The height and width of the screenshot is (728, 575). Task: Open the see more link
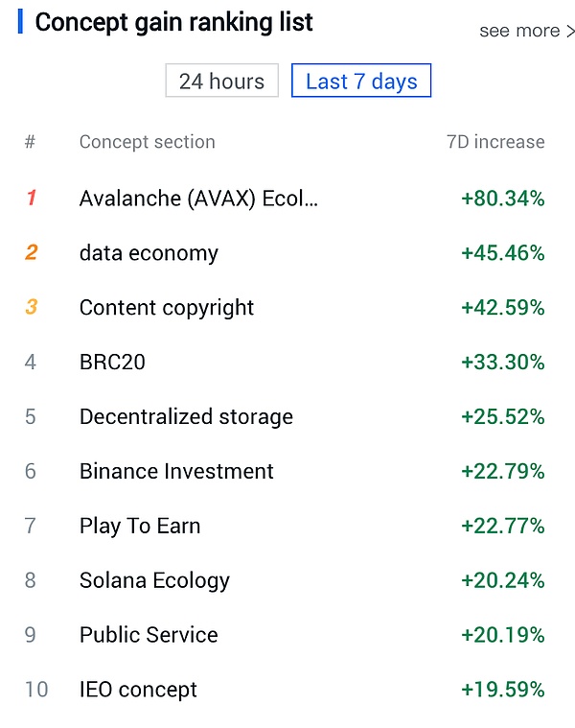[527, 32]
